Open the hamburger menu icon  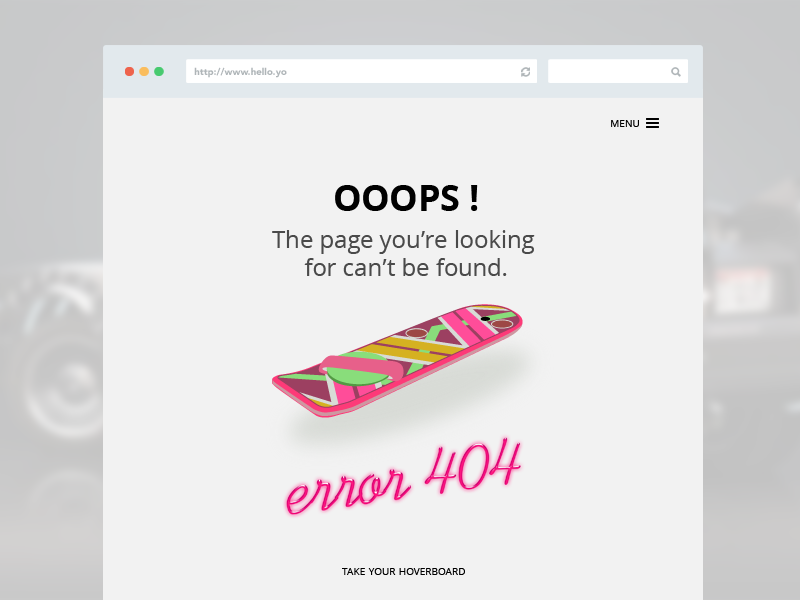point(652,123)
